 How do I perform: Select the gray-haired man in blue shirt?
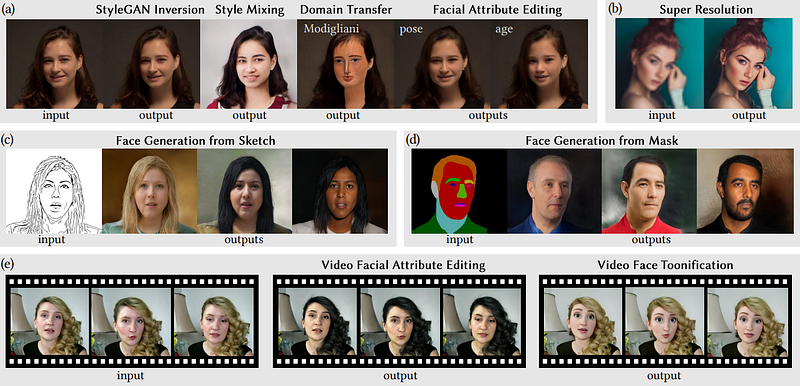coord(555,191)
